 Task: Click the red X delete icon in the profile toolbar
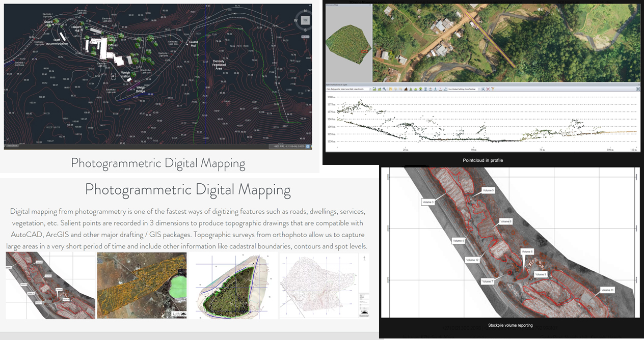click(488, 89)
